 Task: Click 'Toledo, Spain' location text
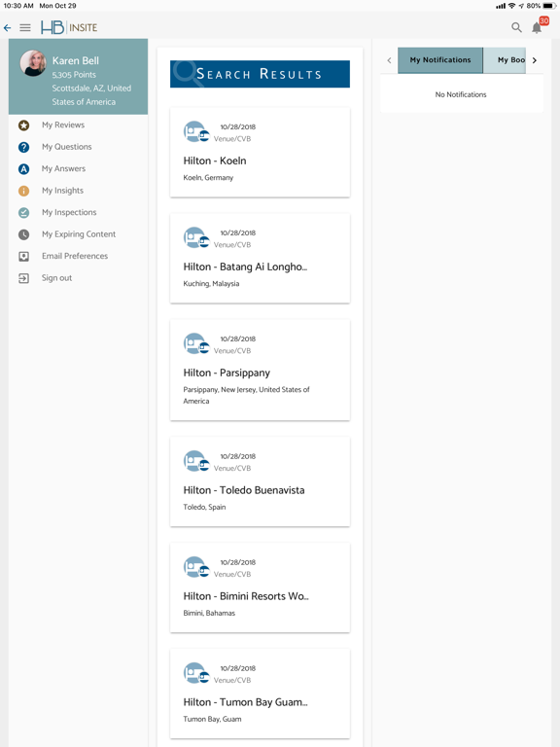204,507
